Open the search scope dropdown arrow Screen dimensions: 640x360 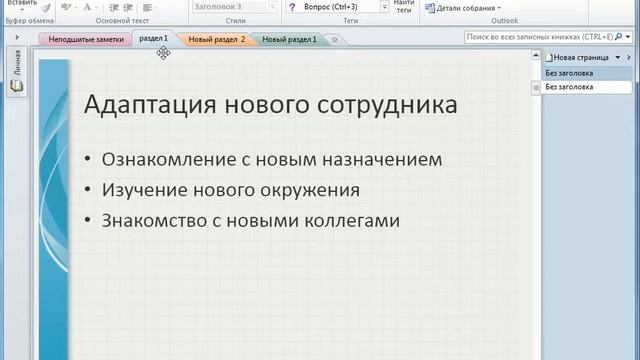(x=628, y=37)
